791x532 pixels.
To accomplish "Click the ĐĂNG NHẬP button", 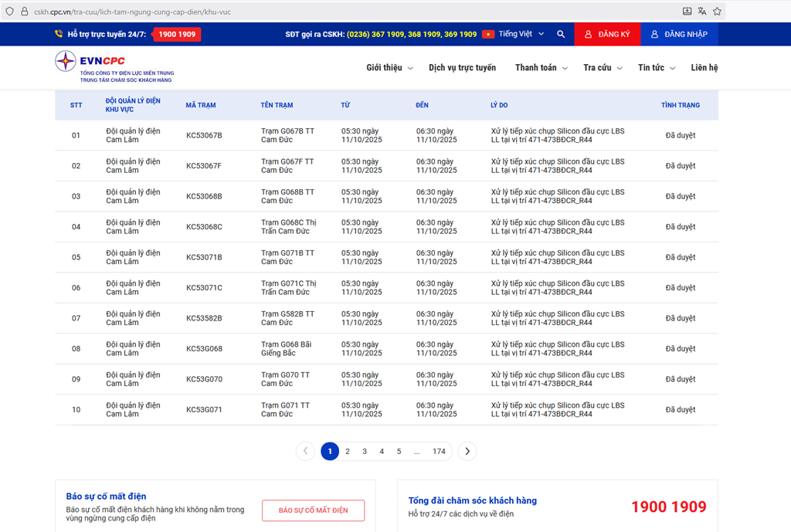I will pyautogui.click(x=679, y=34).
